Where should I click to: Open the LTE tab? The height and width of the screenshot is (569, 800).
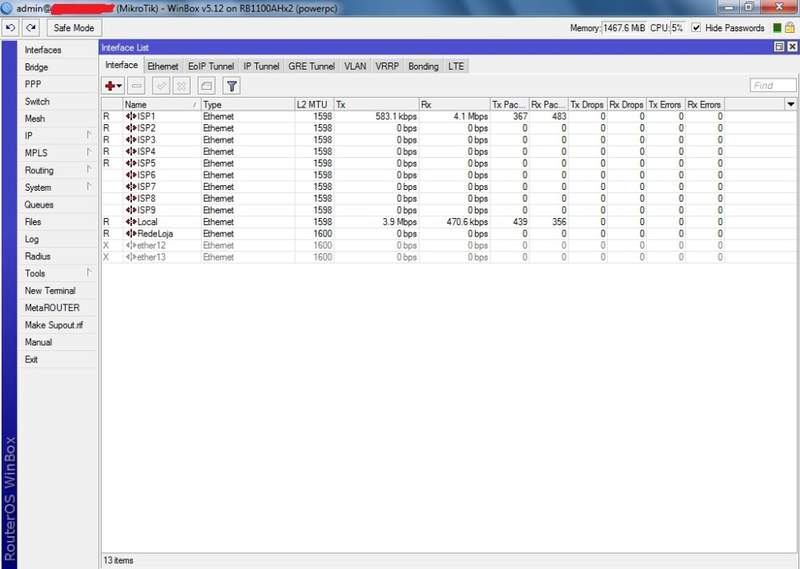pyautogui.click(x=456, y=66)
